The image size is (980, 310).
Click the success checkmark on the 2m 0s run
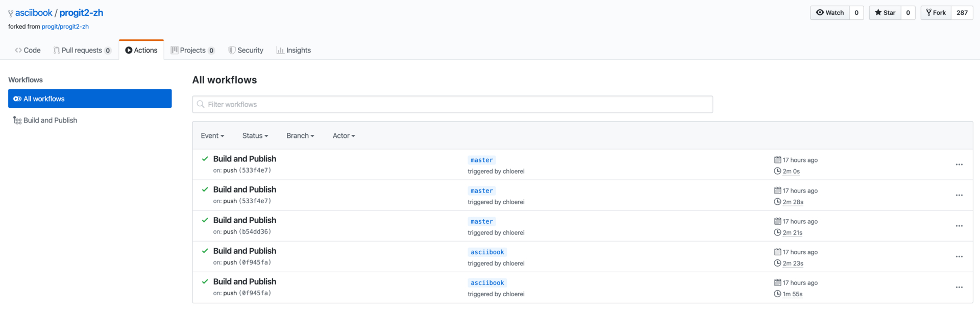[205, 159]
